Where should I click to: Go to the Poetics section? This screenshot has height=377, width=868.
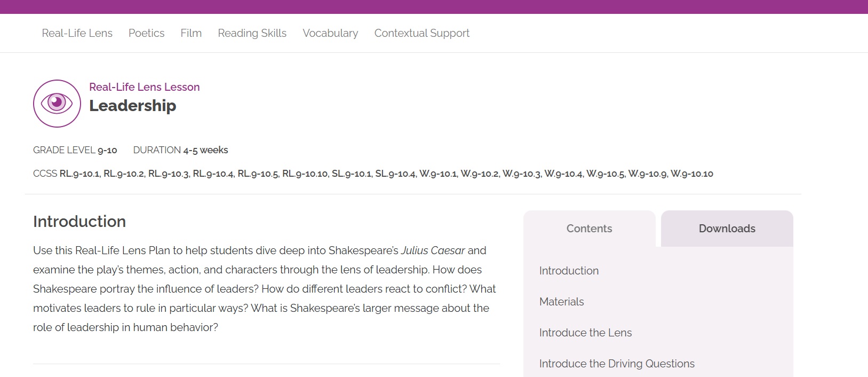(146, 33)
